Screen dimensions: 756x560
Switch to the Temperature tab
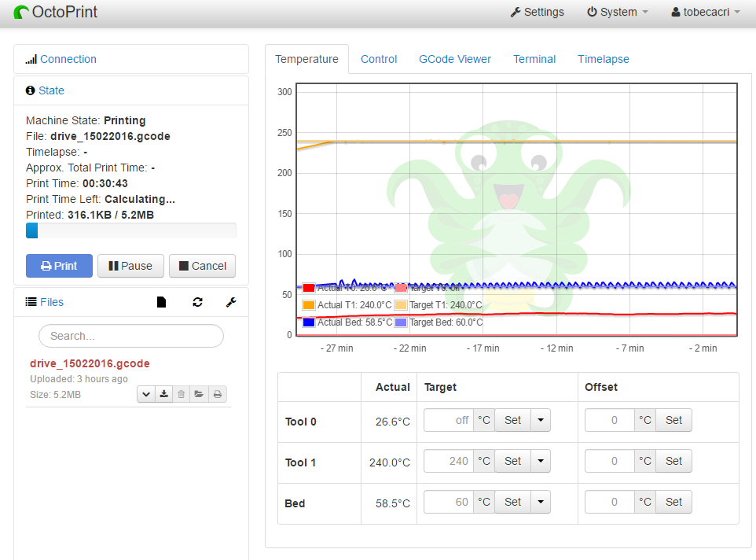tap(306, 59)
